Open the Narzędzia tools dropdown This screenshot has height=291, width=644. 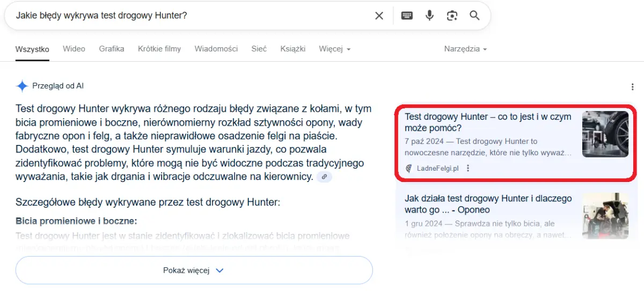[465, 49]
